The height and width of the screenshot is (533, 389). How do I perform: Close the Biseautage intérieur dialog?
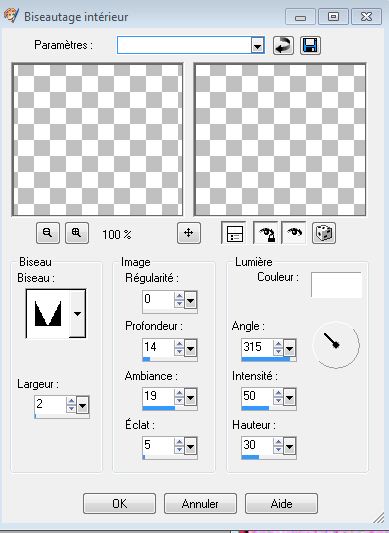[x=366, y=17]
